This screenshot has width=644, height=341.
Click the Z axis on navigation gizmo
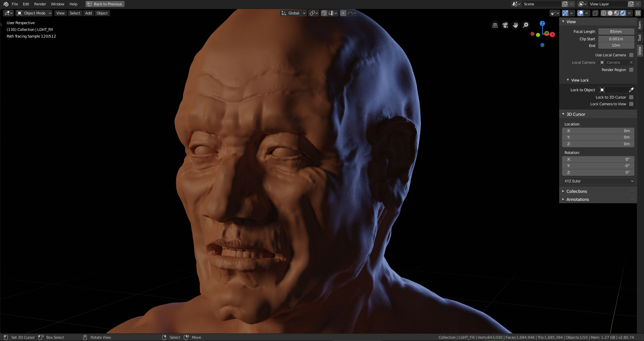coord(542,23)
